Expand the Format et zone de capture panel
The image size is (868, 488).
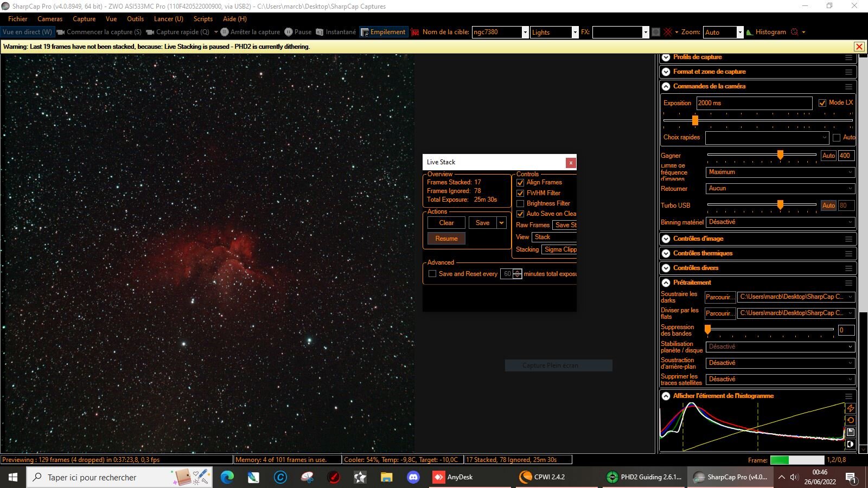(666, 72)
